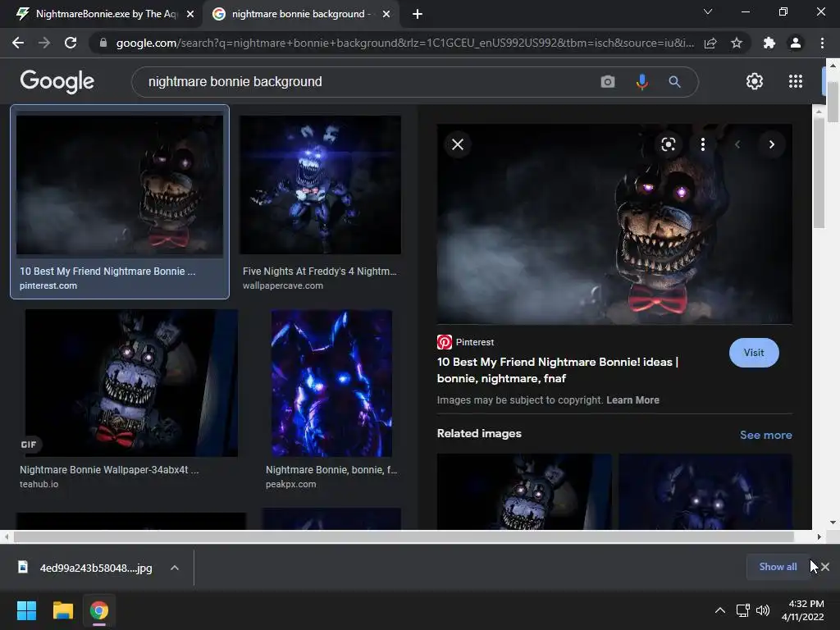Close the NightmareBonnie.exe tab
This screenshot has width=840, height=630.
(x=190, y=14)
